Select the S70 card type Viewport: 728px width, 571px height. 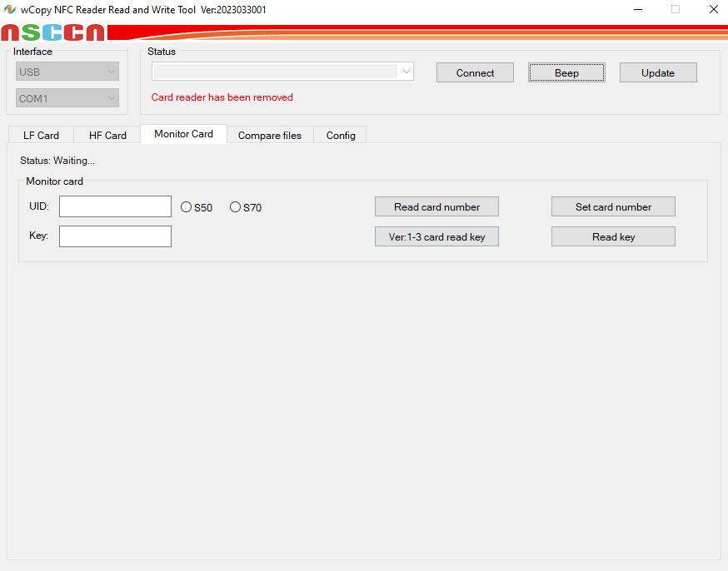click(235, 207)
